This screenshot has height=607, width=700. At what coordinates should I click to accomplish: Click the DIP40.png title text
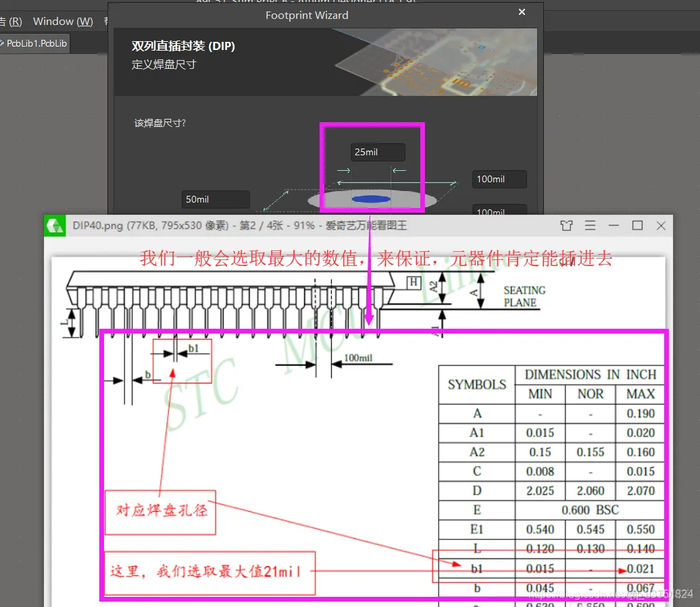click(x=240, y=226)
